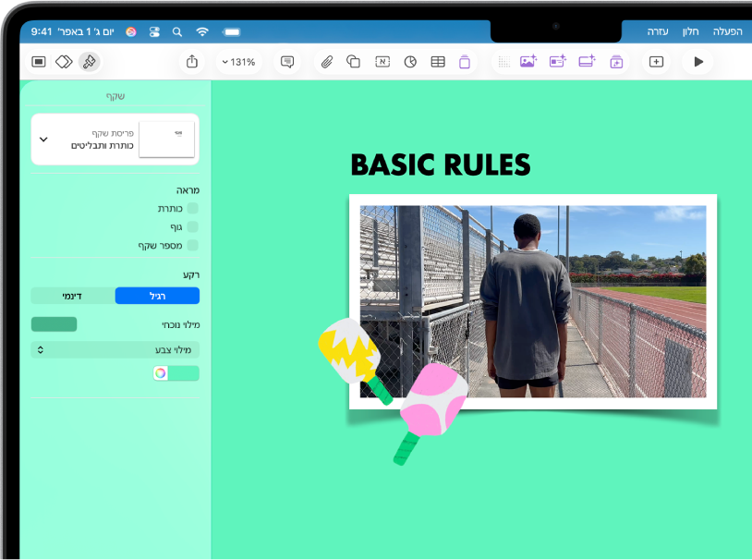Image resolution: width=752 pixels, height=560 pixels.
Task: Add a new slide with plus icon
Action: point(656,62)
